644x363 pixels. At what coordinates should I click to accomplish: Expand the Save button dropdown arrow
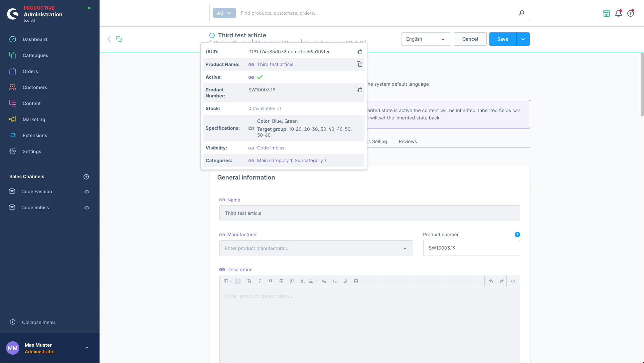pyautogui.click(x=523, y=39)
